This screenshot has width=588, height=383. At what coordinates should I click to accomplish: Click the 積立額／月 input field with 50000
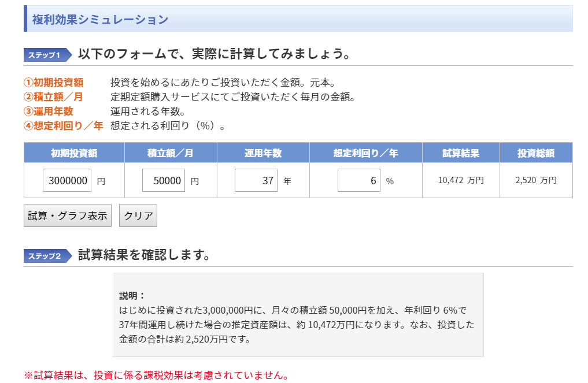click(x=164, y=180)
